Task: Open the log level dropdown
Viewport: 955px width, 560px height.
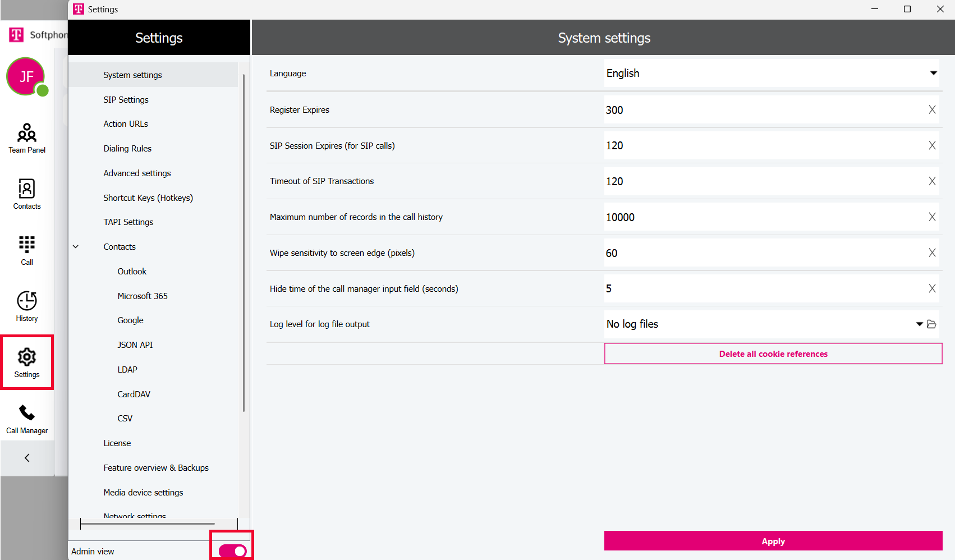Action: tap(919, 324)
